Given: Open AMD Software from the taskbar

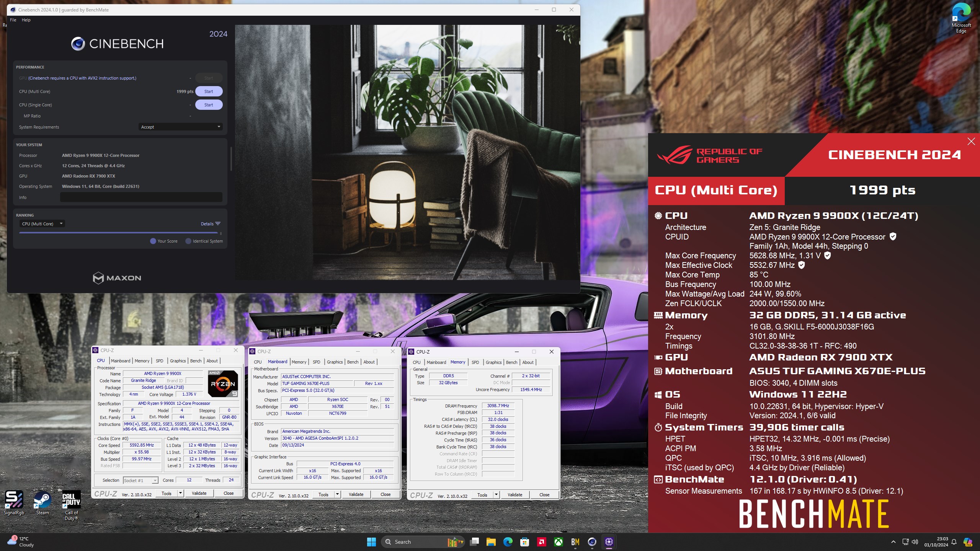Looking at the screenshot, I should 542,542.
